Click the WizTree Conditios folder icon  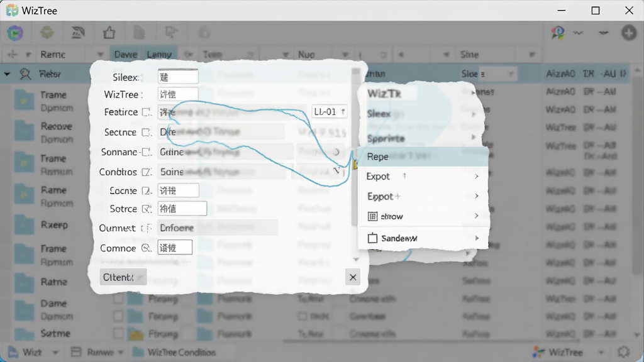[x=138, y=352]
